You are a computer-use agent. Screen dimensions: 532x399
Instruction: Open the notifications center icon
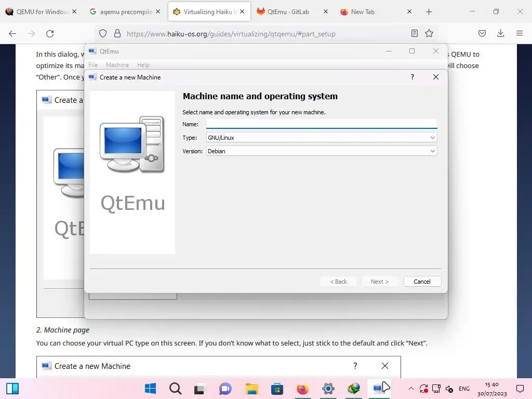click(x=520, y=389)
